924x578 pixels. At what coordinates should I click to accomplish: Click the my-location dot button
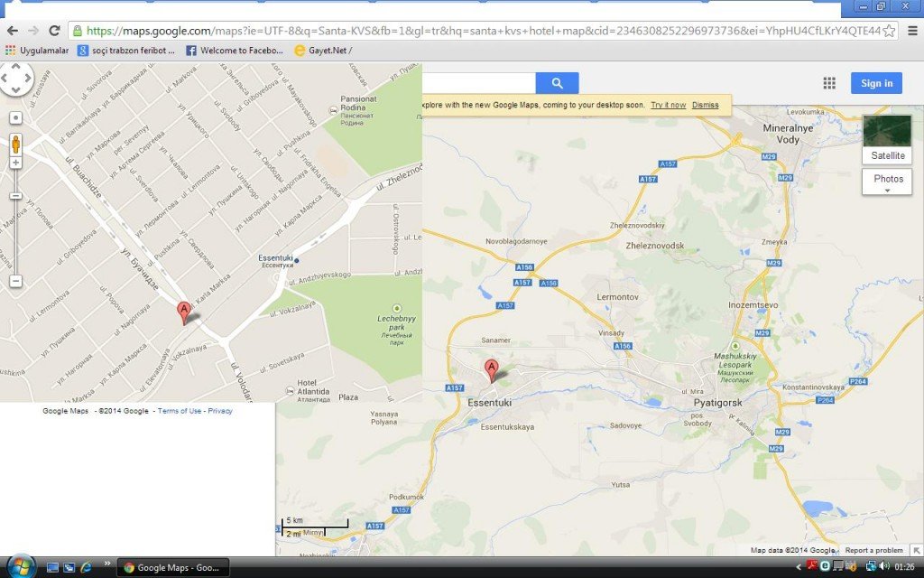coord(15,118)
